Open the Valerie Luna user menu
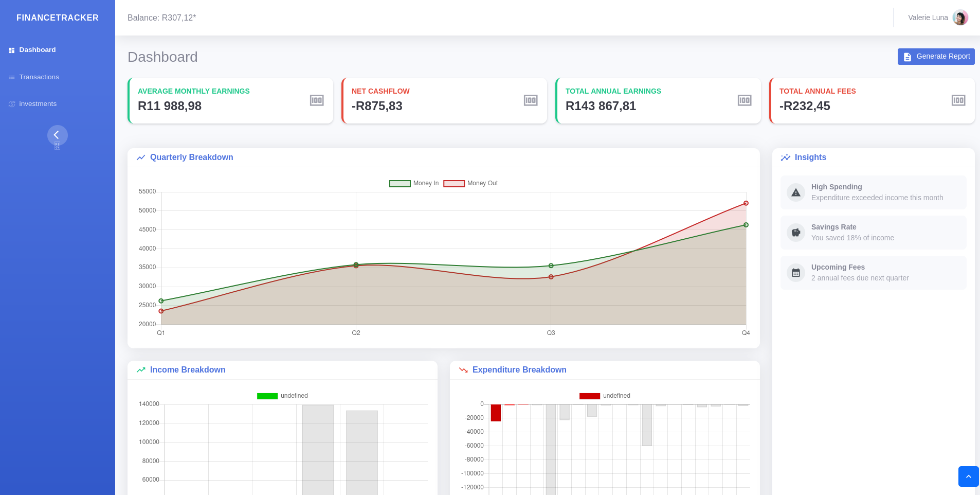This screenshot has height=495, width=980. pos(937,17)
